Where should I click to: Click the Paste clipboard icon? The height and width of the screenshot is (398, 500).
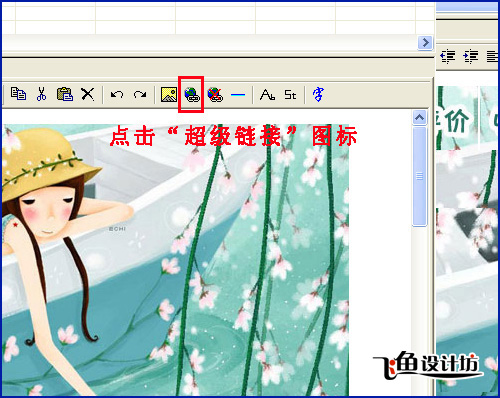65,94
